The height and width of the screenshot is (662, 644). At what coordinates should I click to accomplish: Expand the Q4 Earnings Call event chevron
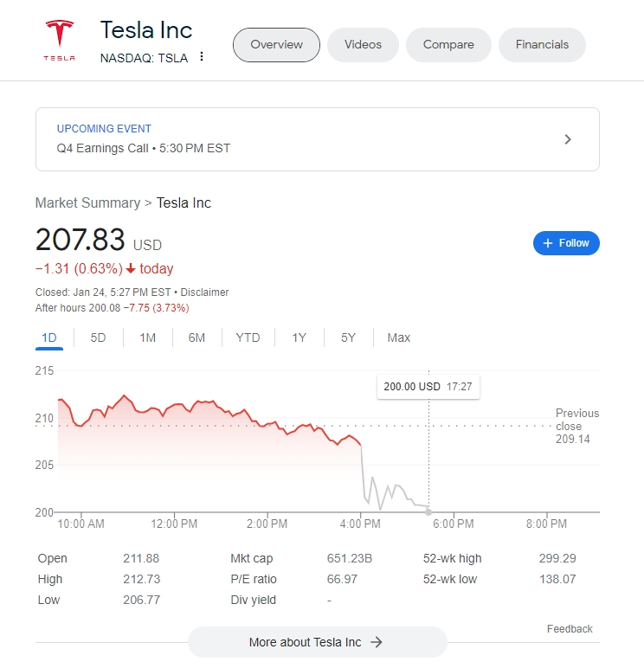click(x=568, y=139)
